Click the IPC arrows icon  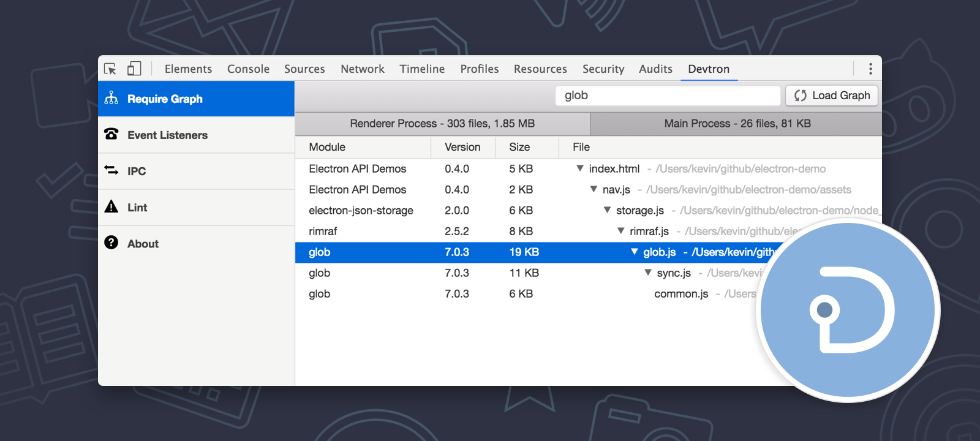point(111,170)
